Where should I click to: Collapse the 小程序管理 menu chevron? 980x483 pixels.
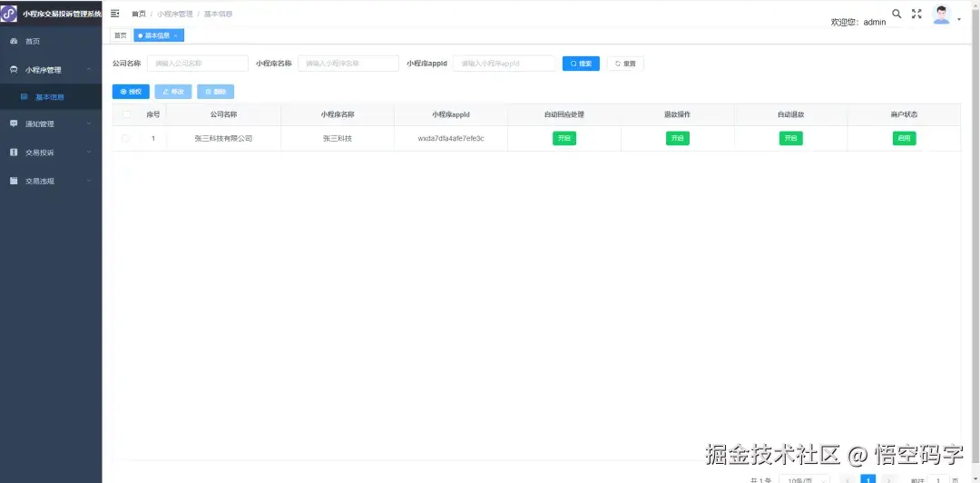click(x=89, y=69)
